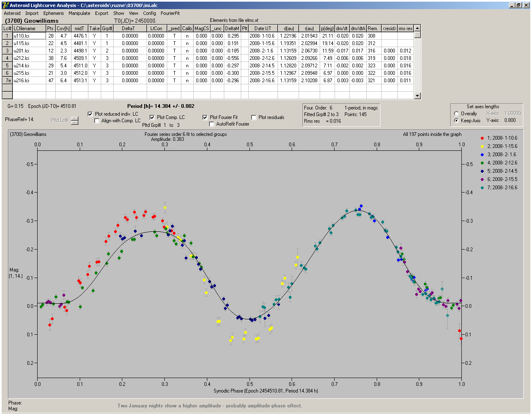Open the Config menu
This screenshot has width=532, height=414.
(150, 13)
